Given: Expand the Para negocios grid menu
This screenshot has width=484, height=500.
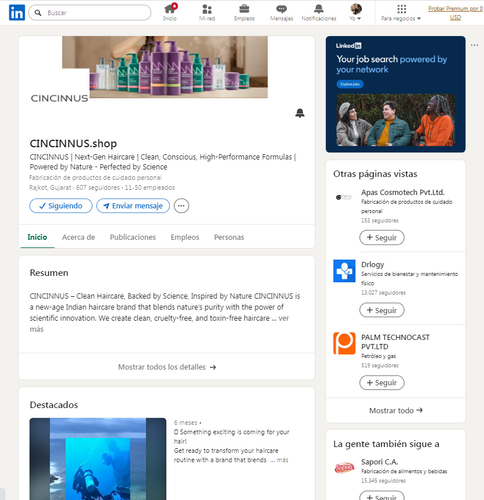Looking at the screenshot, I should tap(401, 13).
